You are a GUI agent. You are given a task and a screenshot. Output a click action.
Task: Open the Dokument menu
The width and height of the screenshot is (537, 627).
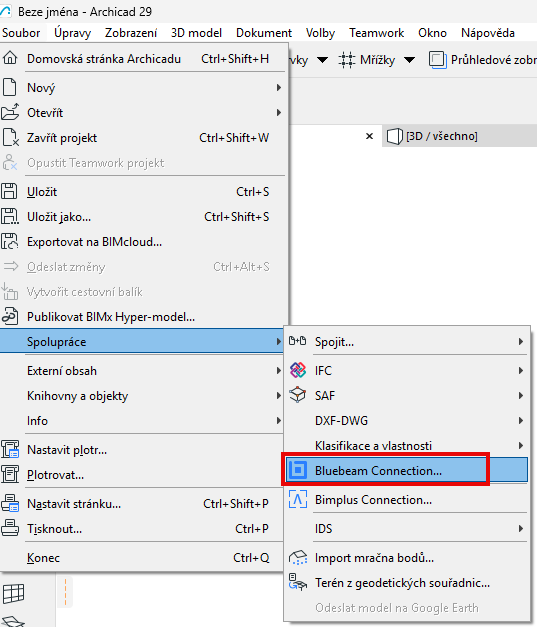pyautogui.click(x=264, y=33)
